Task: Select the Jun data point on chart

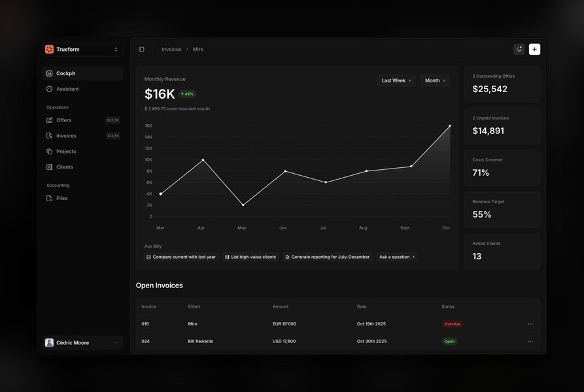Action: [x=285, y=171]
